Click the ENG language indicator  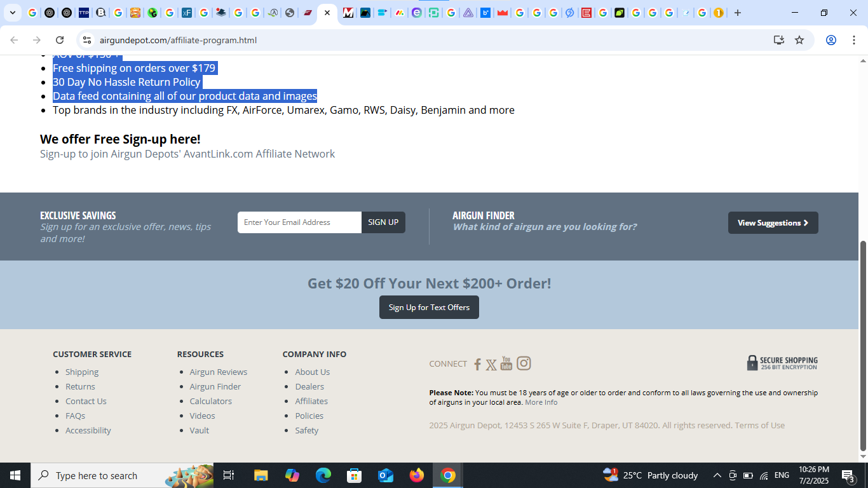click(782, 475)
